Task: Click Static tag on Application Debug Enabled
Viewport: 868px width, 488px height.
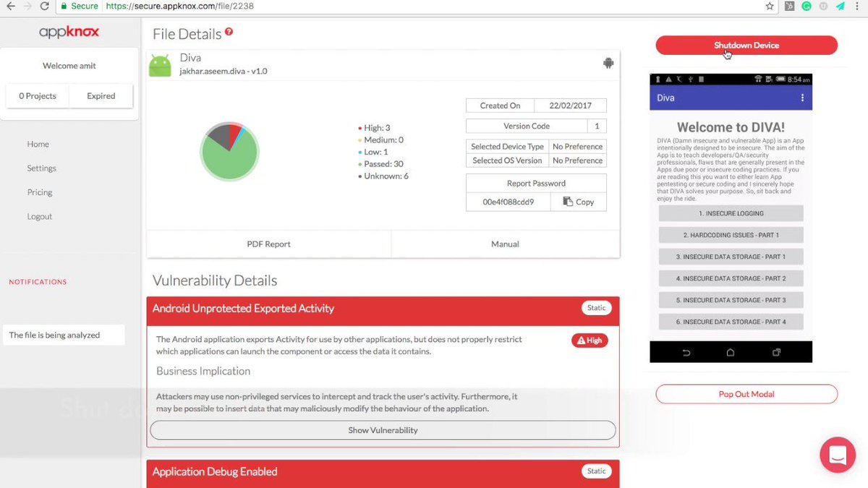Action: (x=597, y=471)
